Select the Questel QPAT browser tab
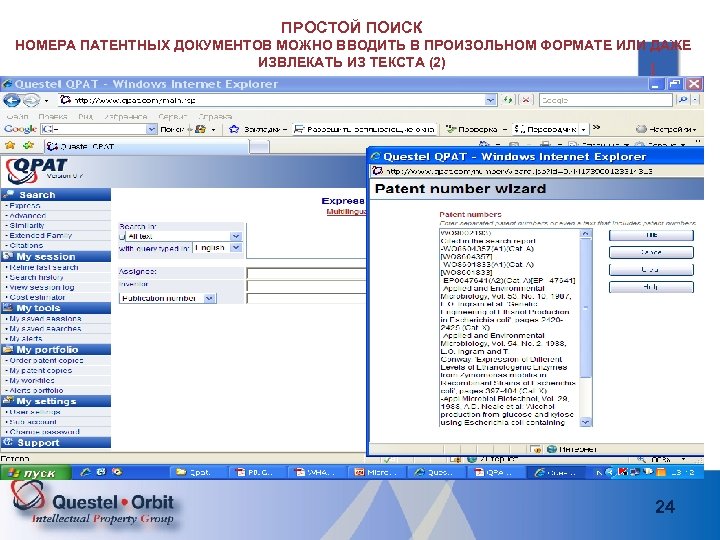 [x=147, y=146]
